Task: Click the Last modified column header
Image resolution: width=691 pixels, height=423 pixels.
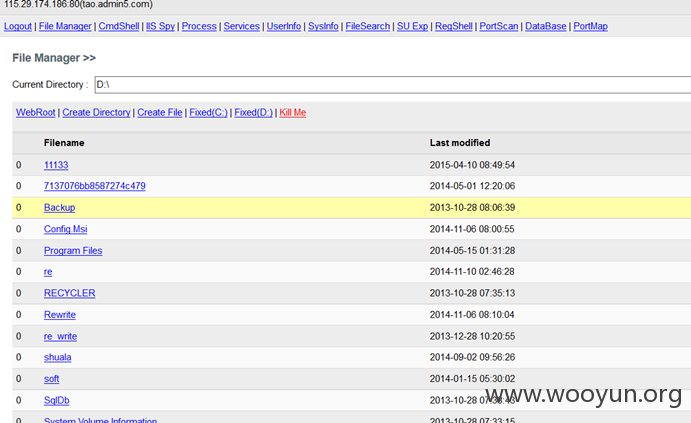Action: coord(460,143)
